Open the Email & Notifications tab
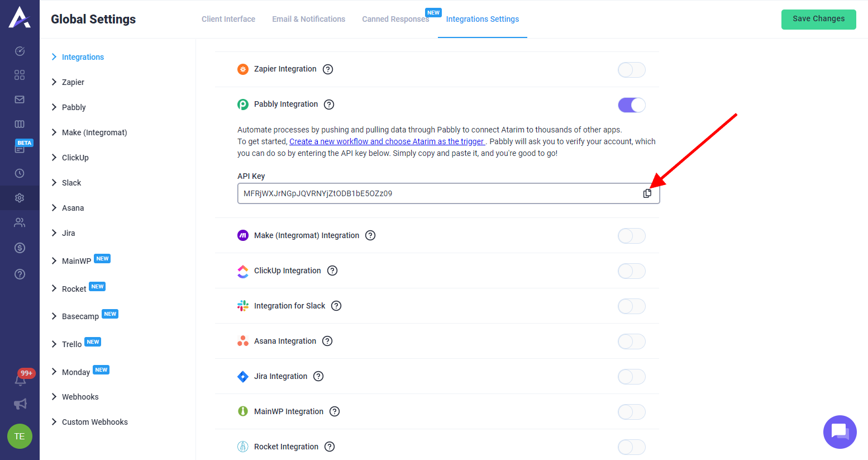The width and height of the screenshot is (868, 460). pyautogui.click(x=308, y=19)
